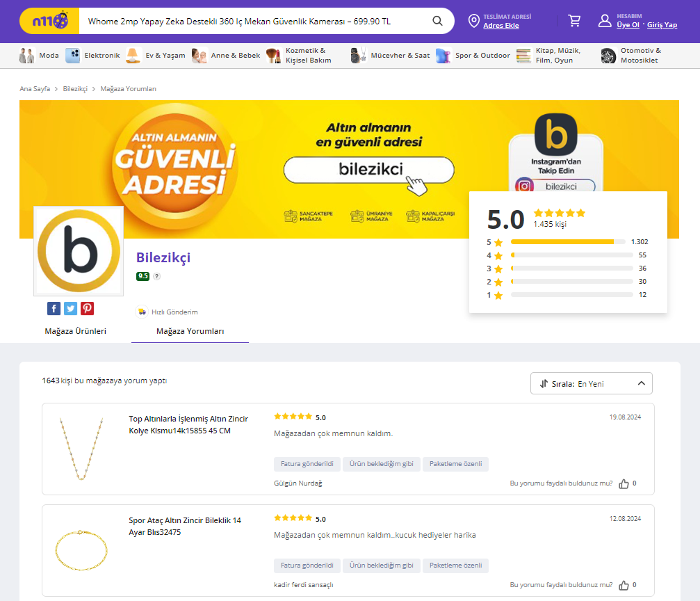Go to Ana Sayfa breadcrumb
This screenshot has width=700, height=601.
[35, 89]
